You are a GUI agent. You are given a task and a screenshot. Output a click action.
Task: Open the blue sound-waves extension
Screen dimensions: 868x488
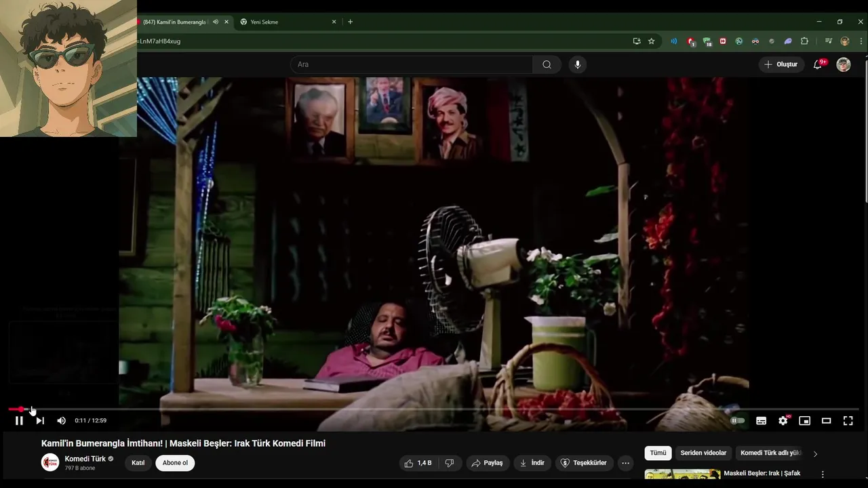click(x=674, y=41)
